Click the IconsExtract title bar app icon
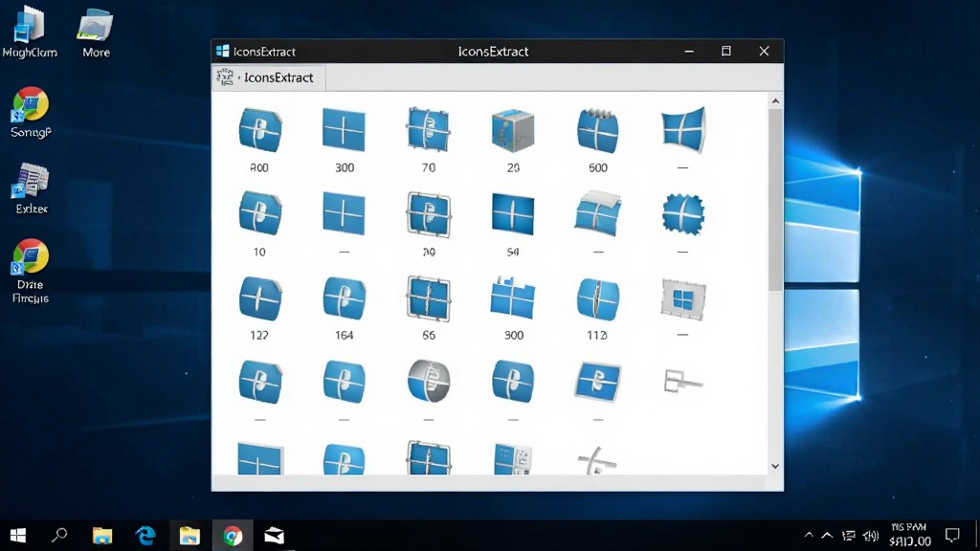The image size is (980, 551). [222, 52]
